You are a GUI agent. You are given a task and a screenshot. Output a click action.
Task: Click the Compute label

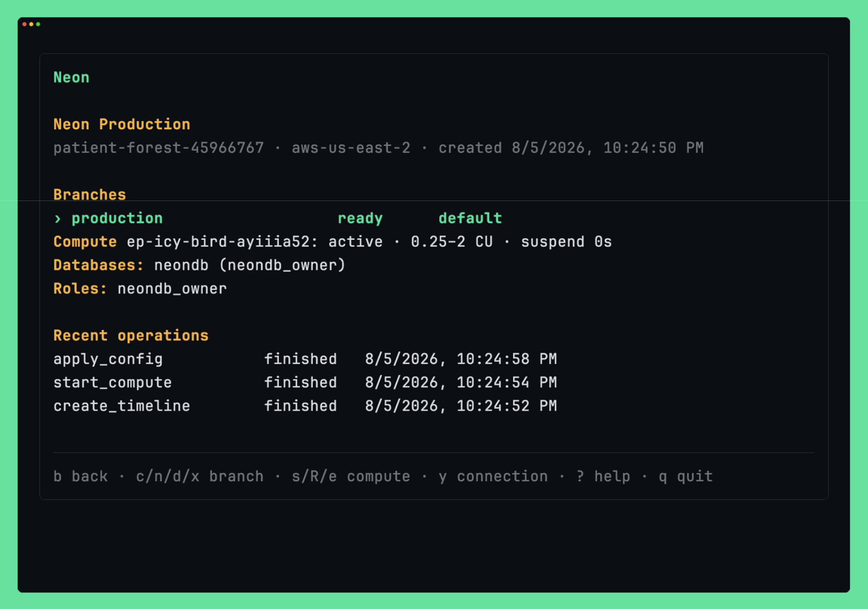click(x=85, y=242)
